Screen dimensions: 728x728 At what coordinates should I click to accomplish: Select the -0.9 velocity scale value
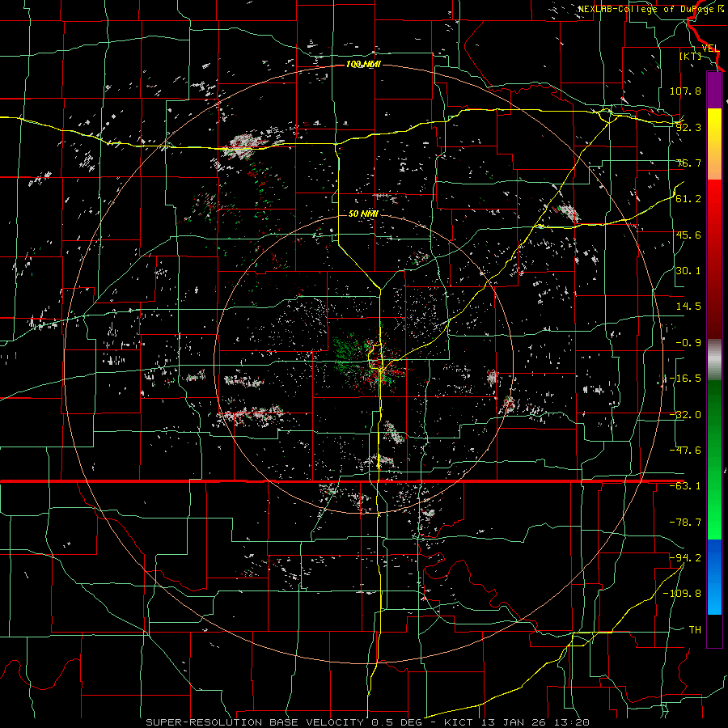(x=688, y=342)
